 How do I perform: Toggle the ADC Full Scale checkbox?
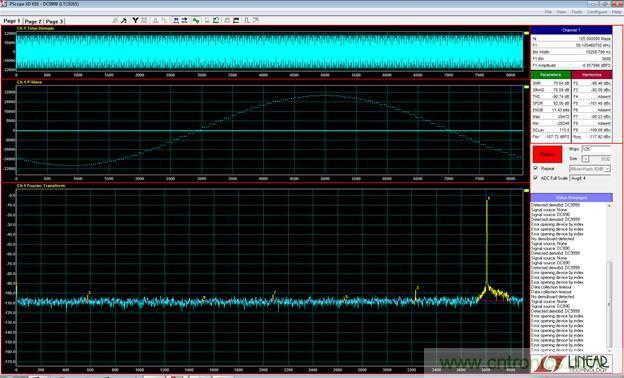pyautogui.click(x=536, y=177)
